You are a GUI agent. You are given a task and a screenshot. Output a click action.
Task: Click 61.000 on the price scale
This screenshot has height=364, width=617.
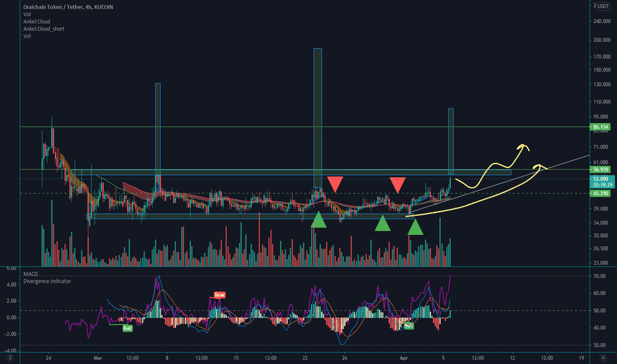coord(601,163)
